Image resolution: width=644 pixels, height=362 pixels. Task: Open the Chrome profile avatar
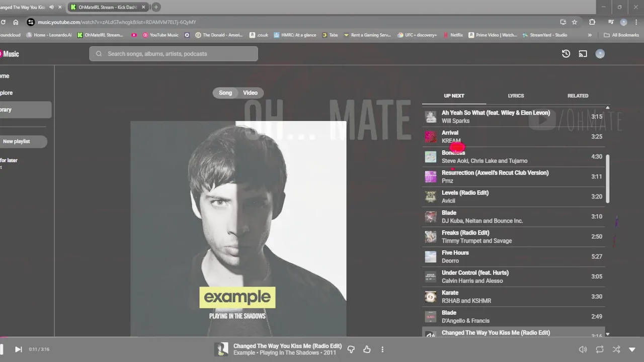624,22
